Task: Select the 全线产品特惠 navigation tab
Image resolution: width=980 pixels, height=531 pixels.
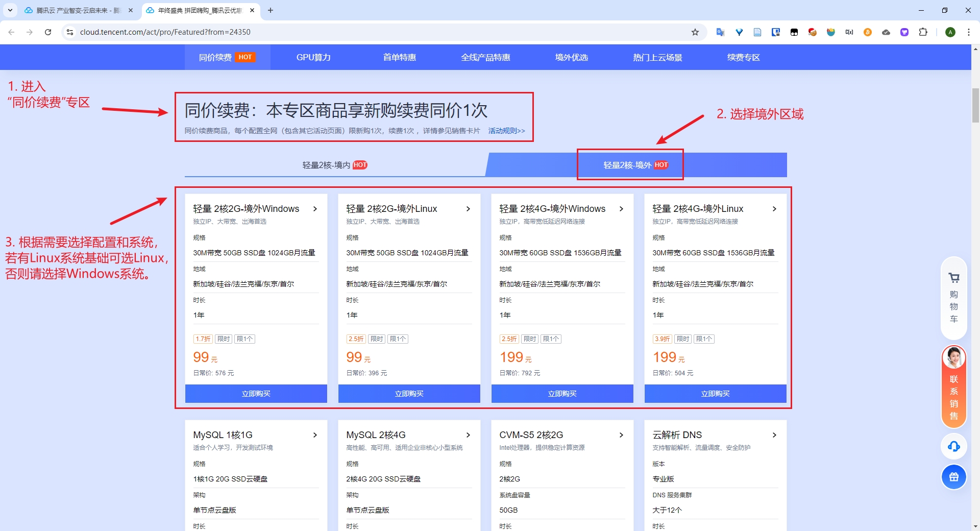Action: [485, 57]
